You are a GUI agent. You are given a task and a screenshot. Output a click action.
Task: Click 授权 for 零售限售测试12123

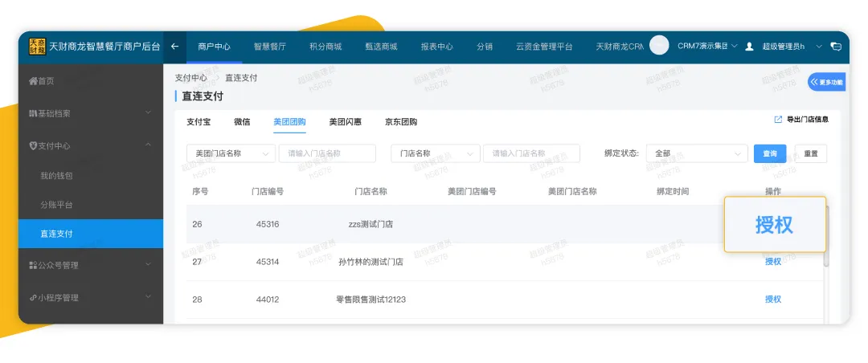click(x=773, y=300)
